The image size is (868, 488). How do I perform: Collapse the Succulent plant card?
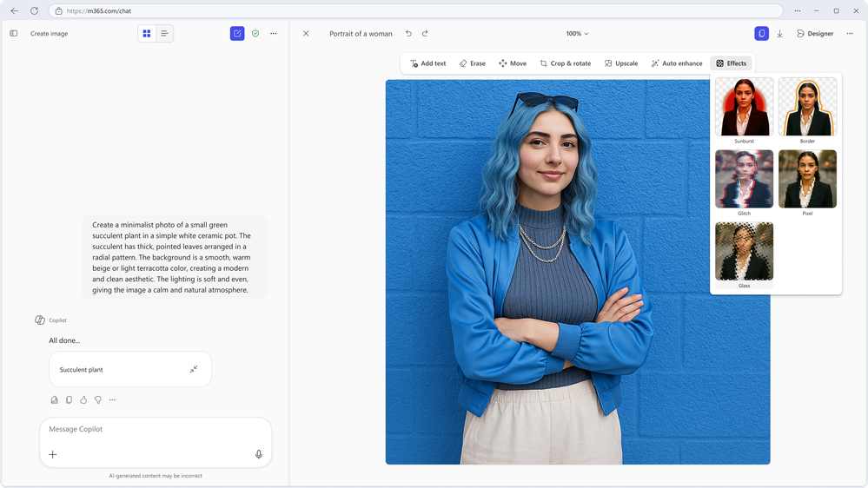tap(194, 369)
